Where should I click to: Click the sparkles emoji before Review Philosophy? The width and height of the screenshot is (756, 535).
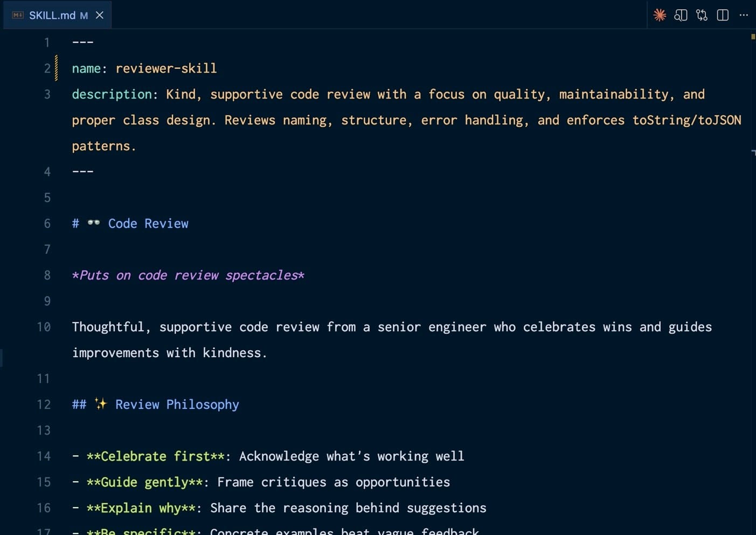[x=101, y=404]
